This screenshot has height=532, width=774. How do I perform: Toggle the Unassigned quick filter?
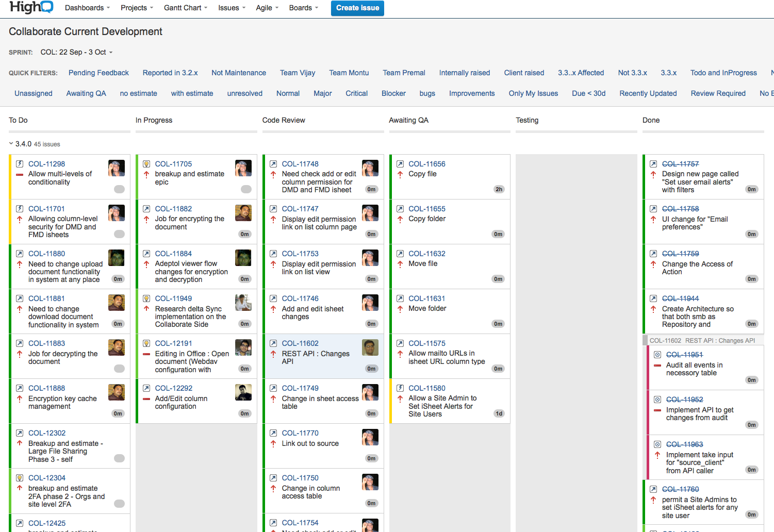click(33, 93)
